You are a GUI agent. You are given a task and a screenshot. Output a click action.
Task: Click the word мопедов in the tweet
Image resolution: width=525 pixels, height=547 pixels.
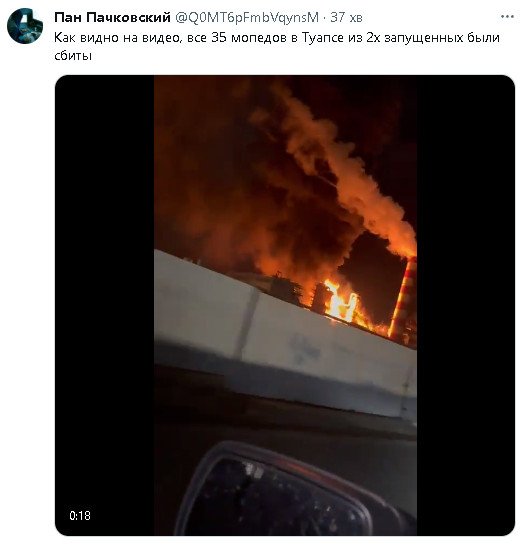click(259, 38)
